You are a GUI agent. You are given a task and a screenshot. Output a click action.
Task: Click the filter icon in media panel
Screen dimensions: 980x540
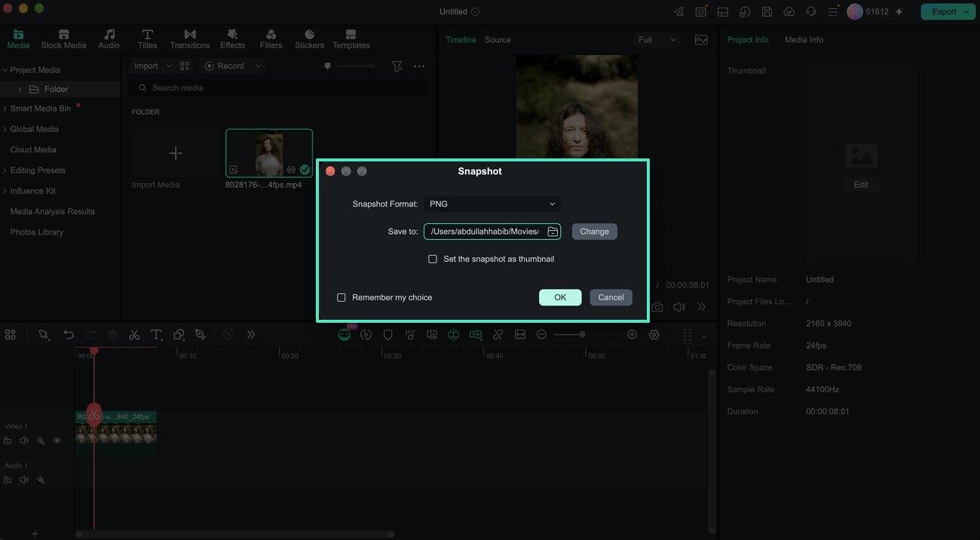[397, 66]
